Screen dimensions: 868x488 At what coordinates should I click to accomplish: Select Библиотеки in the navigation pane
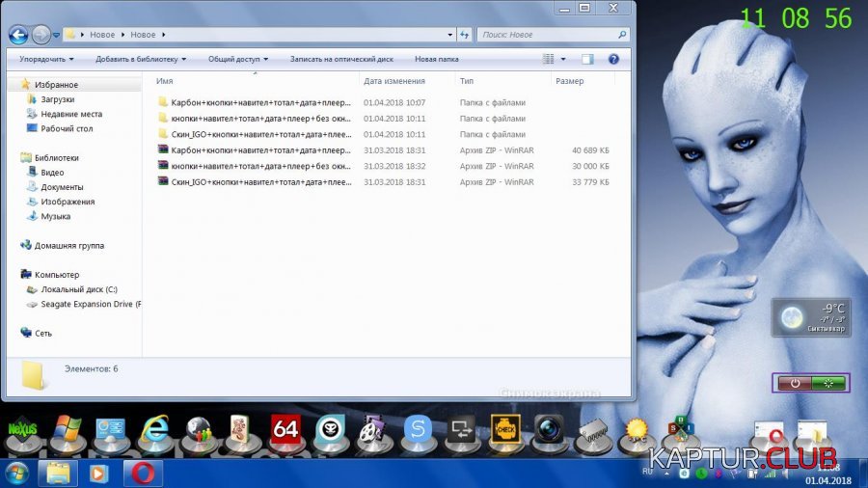(56, 158)
